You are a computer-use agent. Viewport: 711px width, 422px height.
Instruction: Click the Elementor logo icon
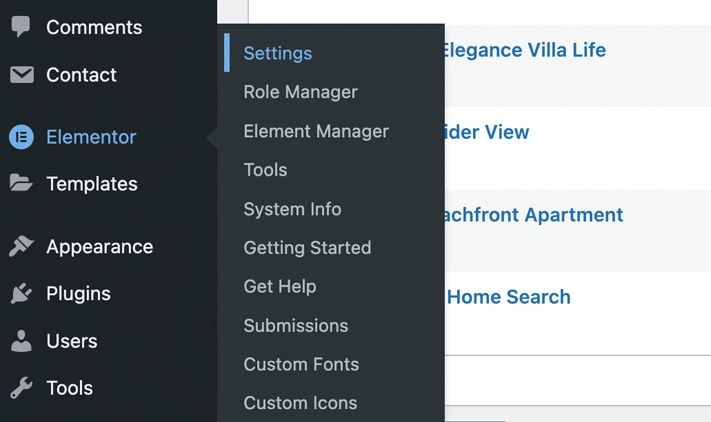(x=21, y=137)
